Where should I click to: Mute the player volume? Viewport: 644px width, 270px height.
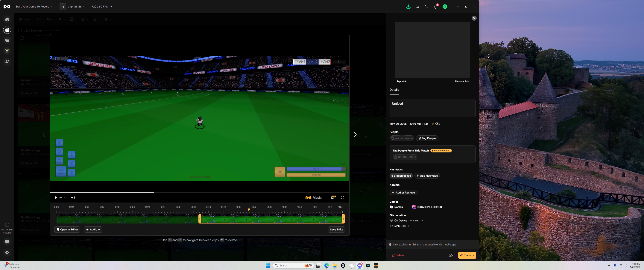click(73, 198)
